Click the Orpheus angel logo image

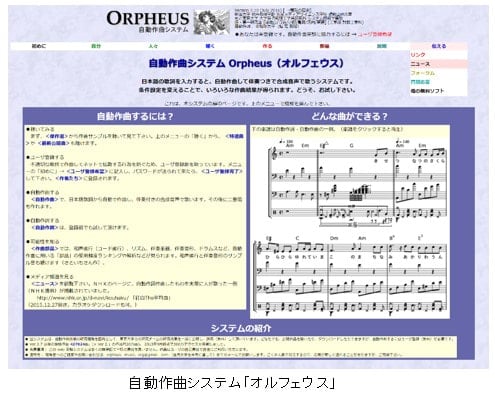pos(211,22)
